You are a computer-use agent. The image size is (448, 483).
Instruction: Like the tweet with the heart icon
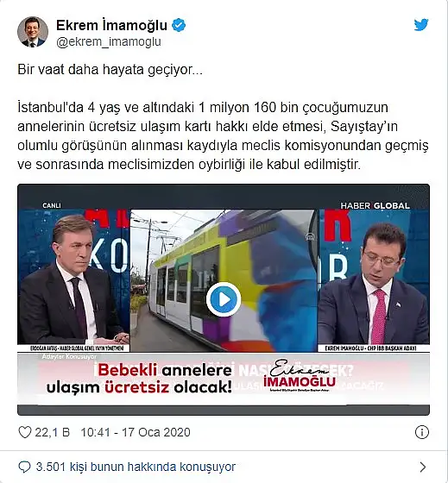point(25,432)
